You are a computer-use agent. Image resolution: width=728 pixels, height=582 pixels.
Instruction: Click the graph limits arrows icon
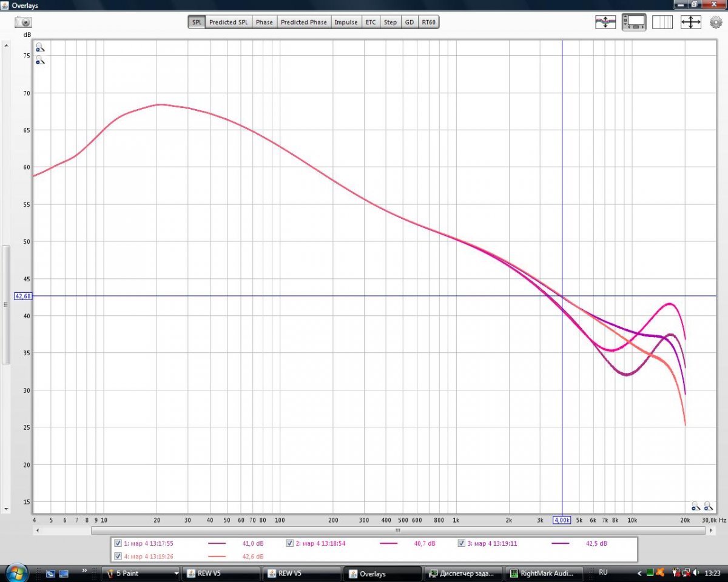tap(690, 22)
